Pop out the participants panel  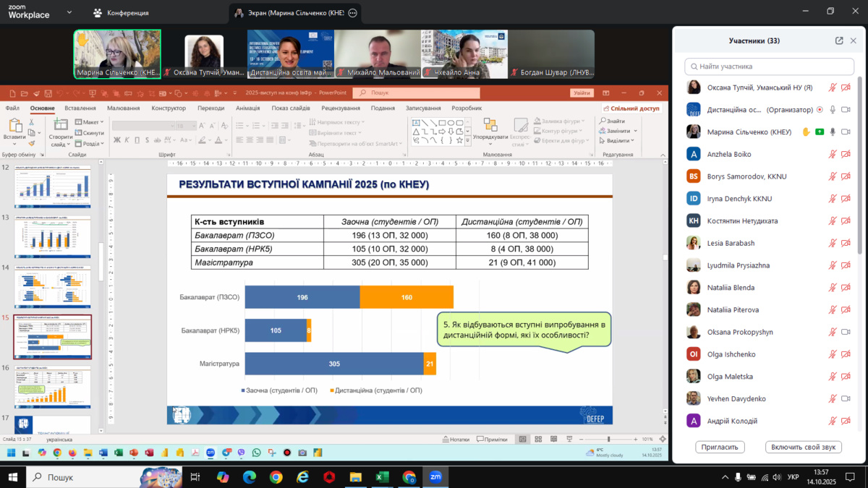coord(839,41)
